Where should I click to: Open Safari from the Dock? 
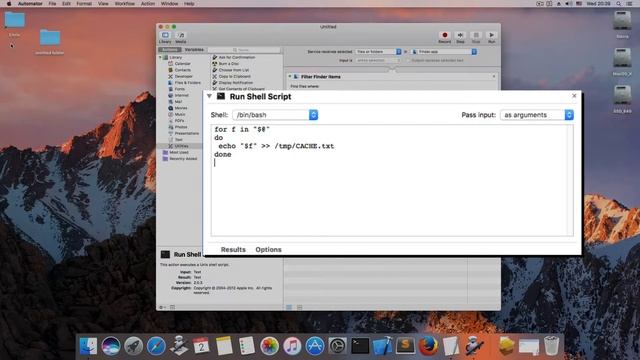point(156,346)
